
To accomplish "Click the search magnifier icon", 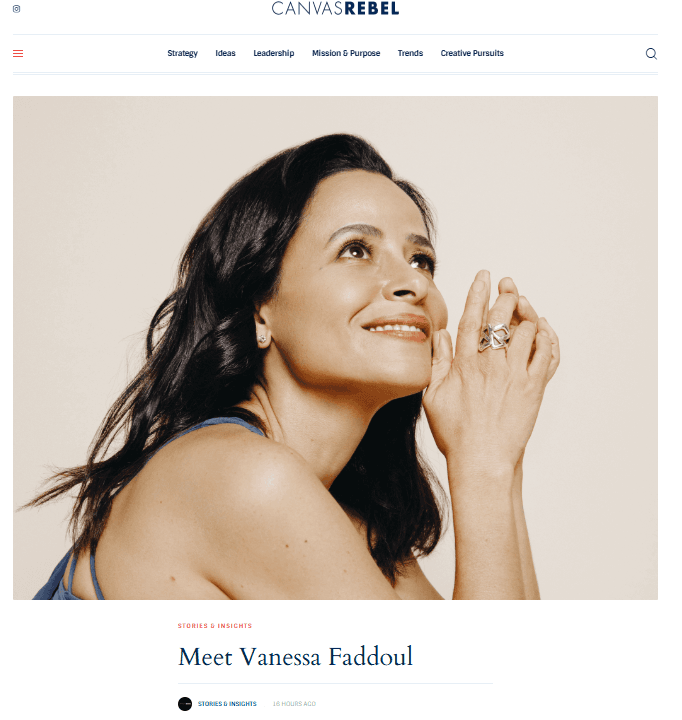I will (x=651, y=54).
